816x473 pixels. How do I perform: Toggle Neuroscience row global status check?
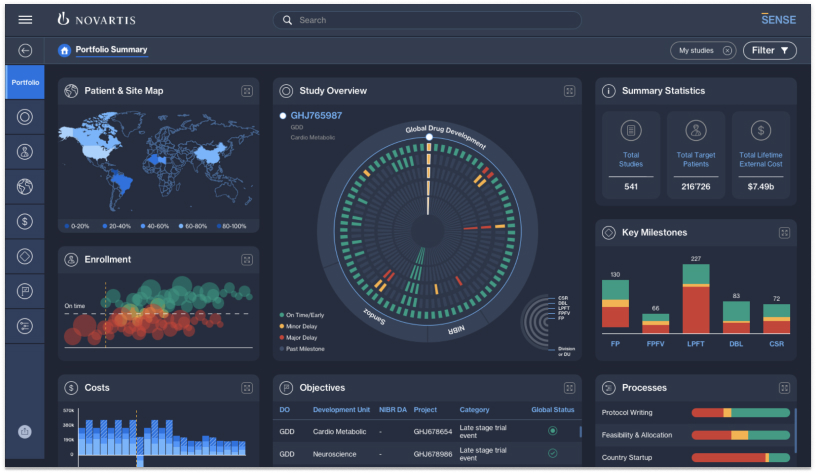552,453
